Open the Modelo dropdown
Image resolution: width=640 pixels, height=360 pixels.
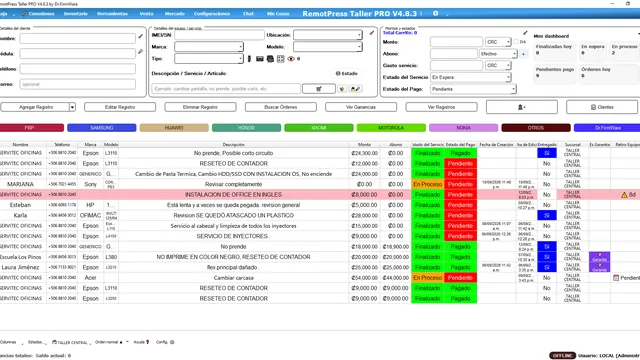[x=328, y=47]
